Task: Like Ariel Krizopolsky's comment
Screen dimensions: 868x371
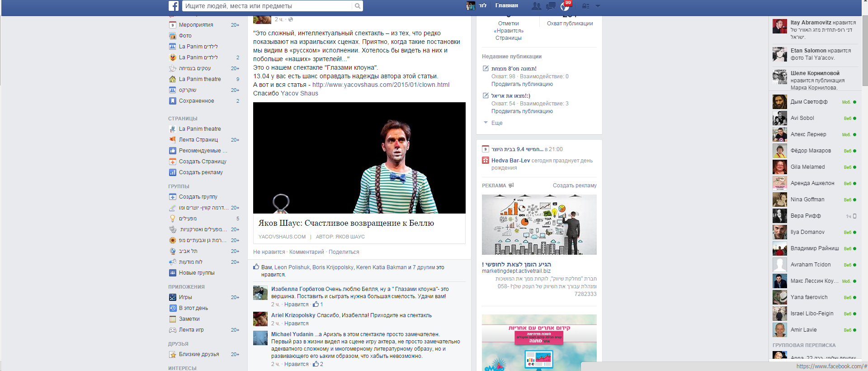Action: [296, 323]
